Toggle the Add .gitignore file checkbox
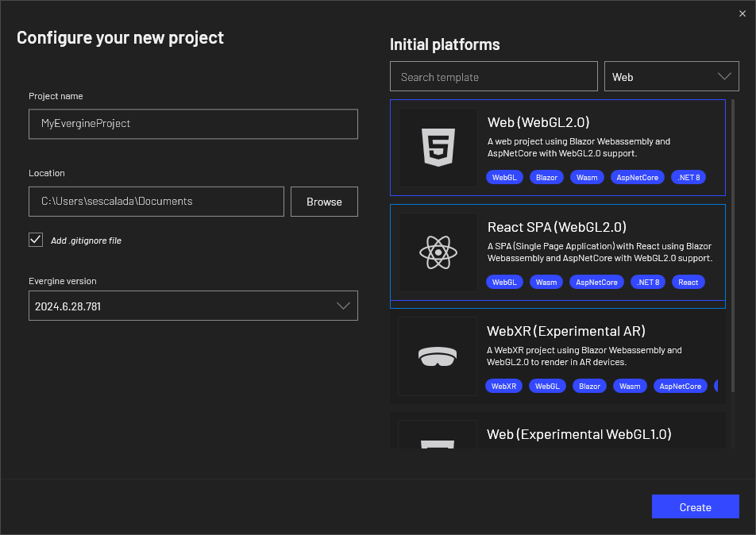 [x=36, y=240]
